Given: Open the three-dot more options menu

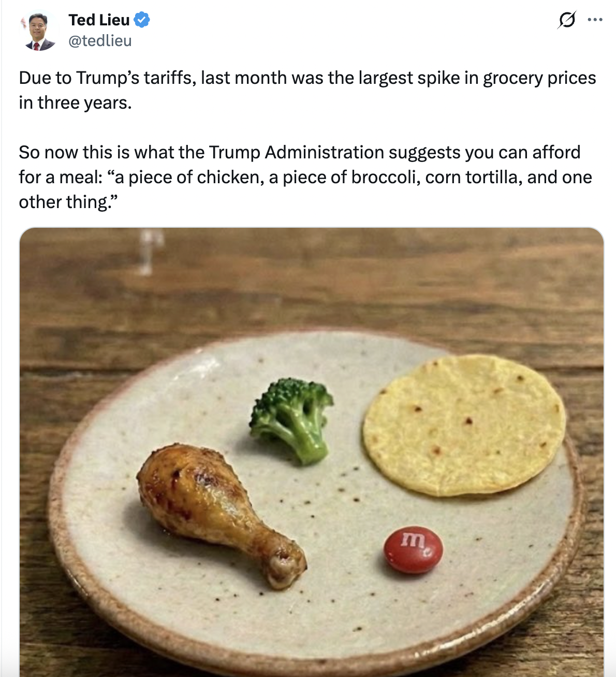Looking at the screenshot, I should 595,20.
